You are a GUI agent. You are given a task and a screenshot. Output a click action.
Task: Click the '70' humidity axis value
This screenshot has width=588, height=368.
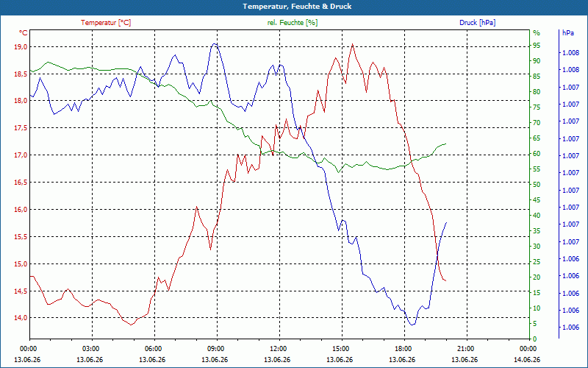[x=537, y=123]
